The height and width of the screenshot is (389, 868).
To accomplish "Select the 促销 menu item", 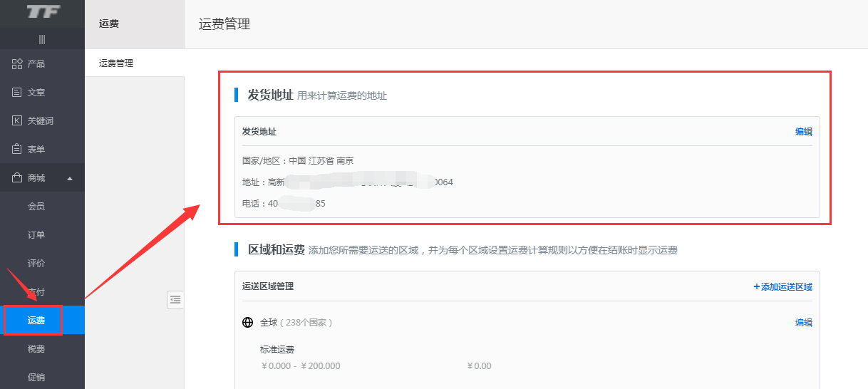I will pos(36,378).
